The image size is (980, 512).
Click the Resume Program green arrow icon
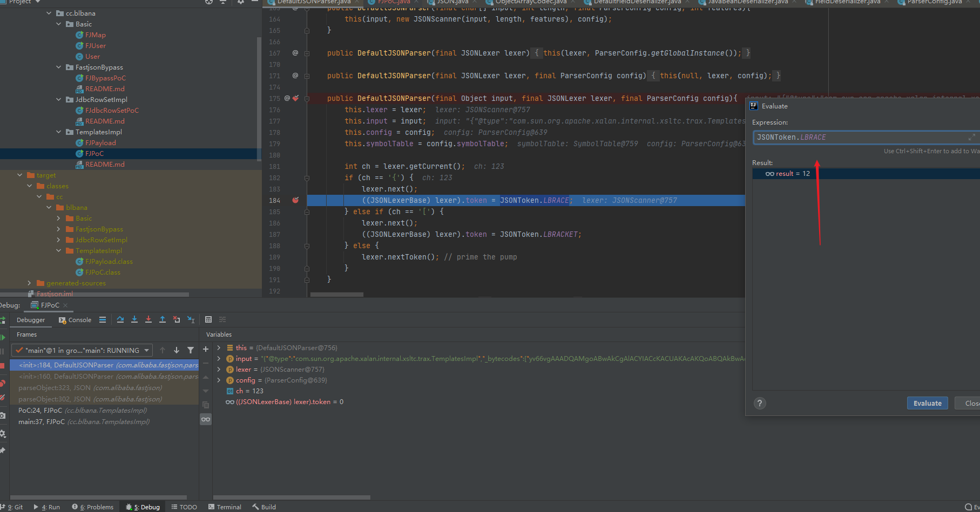[3, 337]
